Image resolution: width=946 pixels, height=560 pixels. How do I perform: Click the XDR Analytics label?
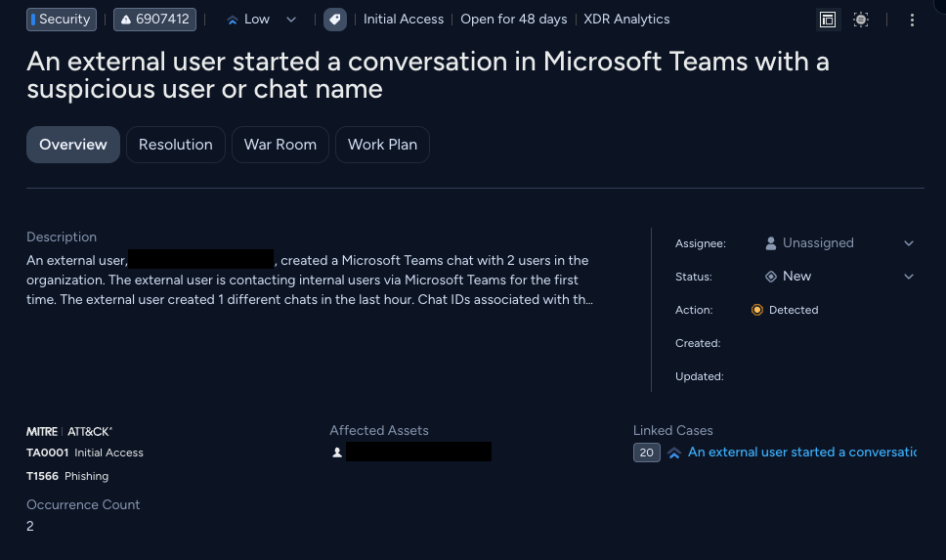(x=626, y=20)
